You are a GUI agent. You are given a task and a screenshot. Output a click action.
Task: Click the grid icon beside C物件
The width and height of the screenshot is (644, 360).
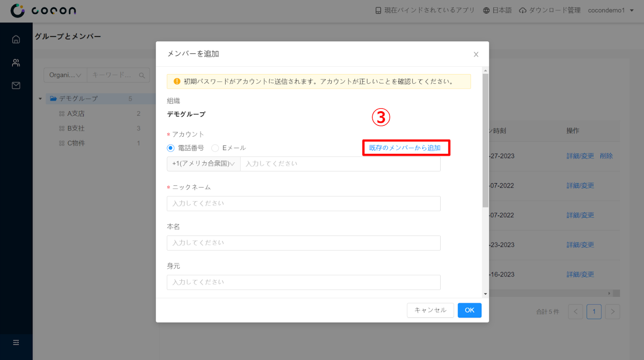tap(62, 143)
